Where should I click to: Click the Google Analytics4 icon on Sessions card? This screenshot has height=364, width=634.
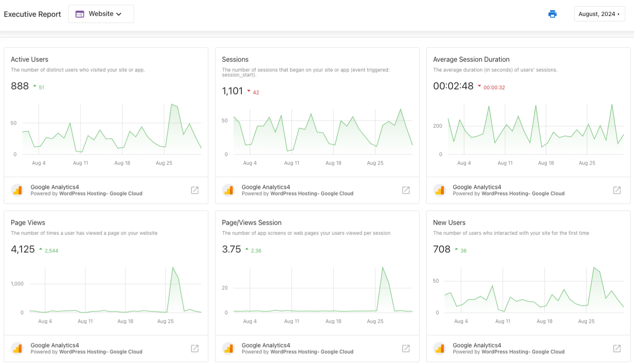tap(229, 190)
